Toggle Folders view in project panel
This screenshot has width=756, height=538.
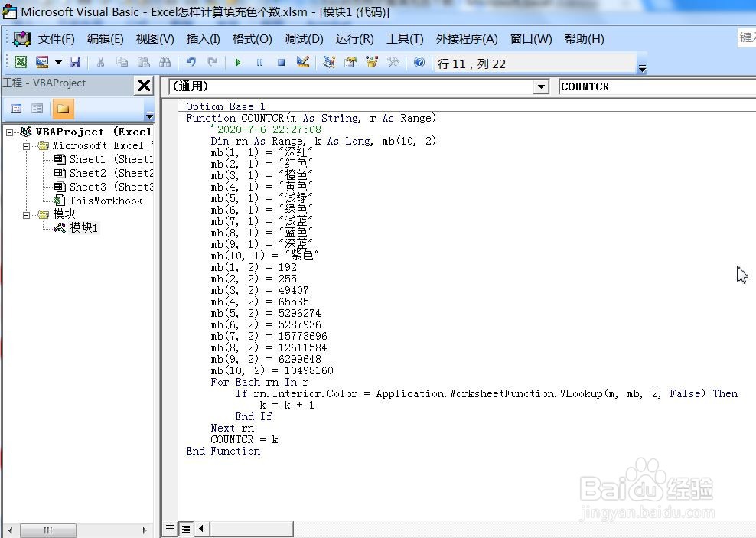63,109
